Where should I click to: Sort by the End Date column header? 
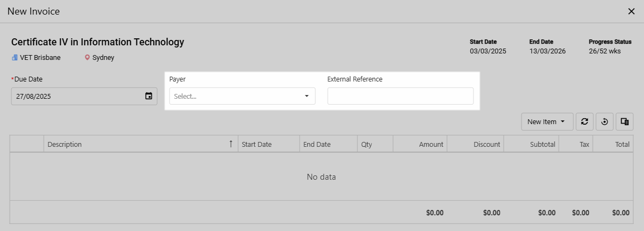317,144
